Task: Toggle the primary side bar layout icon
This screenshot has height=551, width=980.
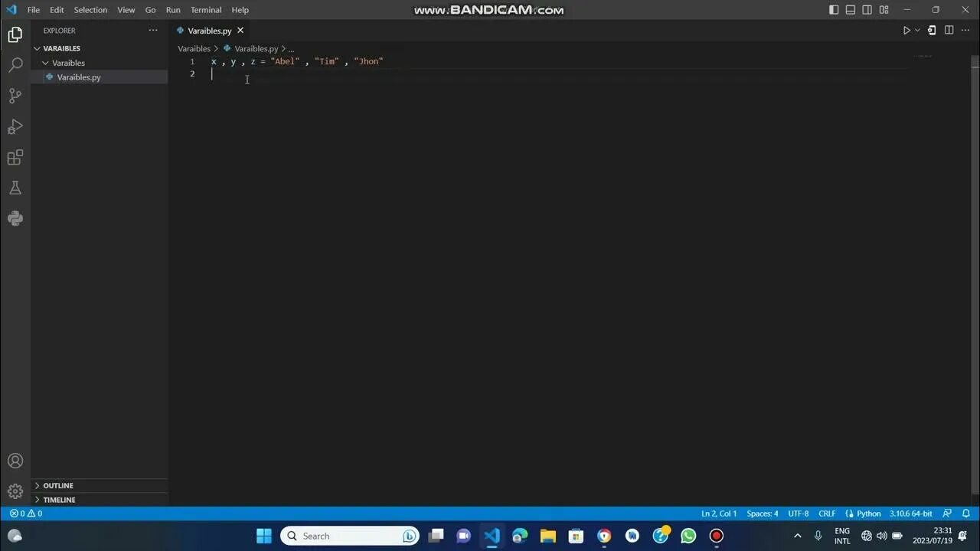Action: tap(834, 10)
